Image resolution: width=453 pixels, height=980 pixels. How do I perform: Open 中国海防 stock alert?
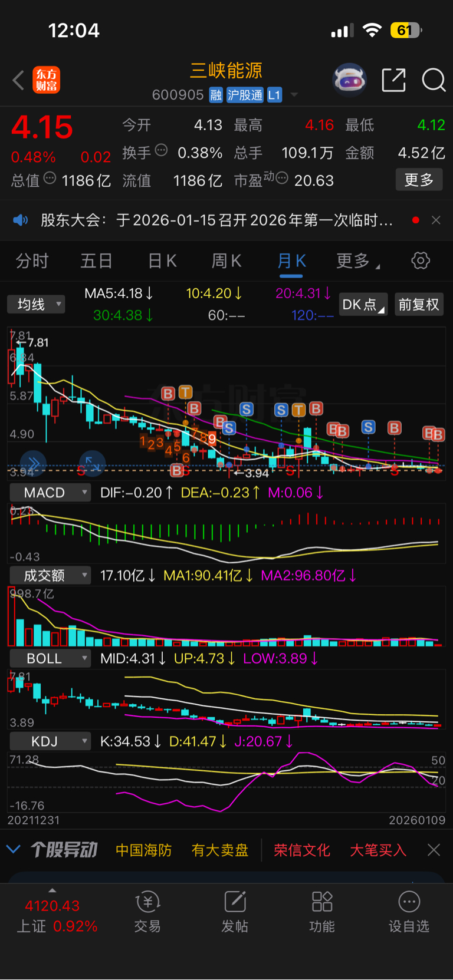tap(143, 850)
